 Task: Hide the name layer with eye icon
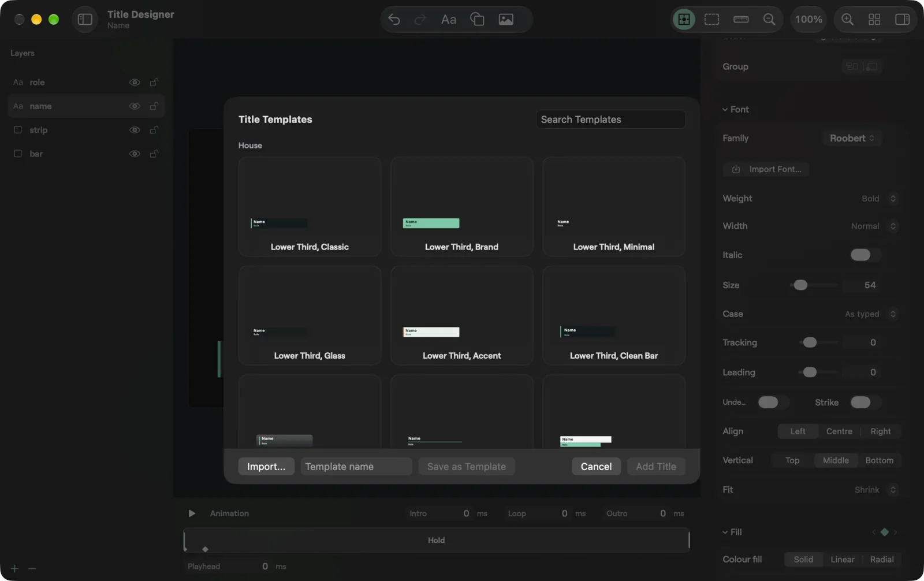click(x=135, y=106)
